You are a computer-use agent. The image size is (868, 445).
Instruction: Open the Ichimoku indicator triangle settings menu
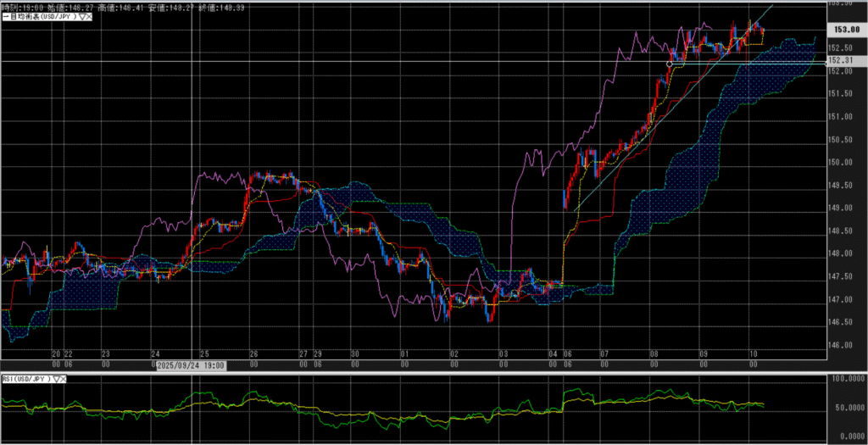tap(81, 17)
